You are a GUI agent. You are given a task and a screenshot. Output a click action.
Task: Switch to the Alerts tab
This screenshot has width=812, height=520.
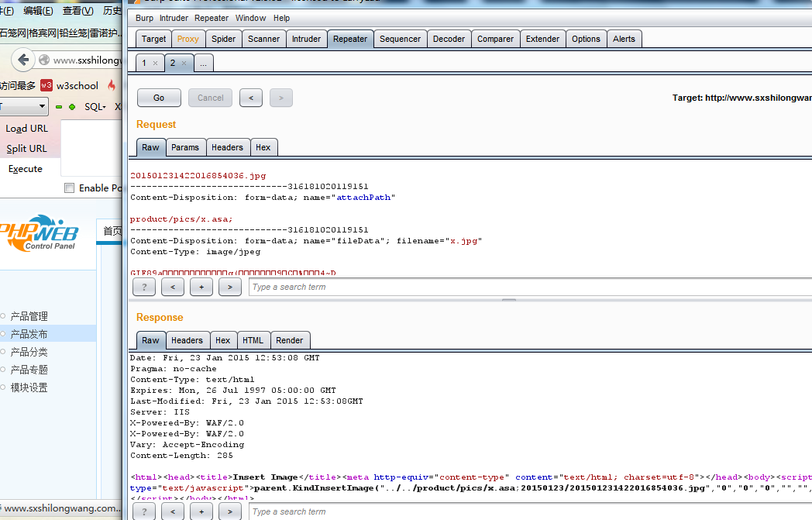pos(624,39)
